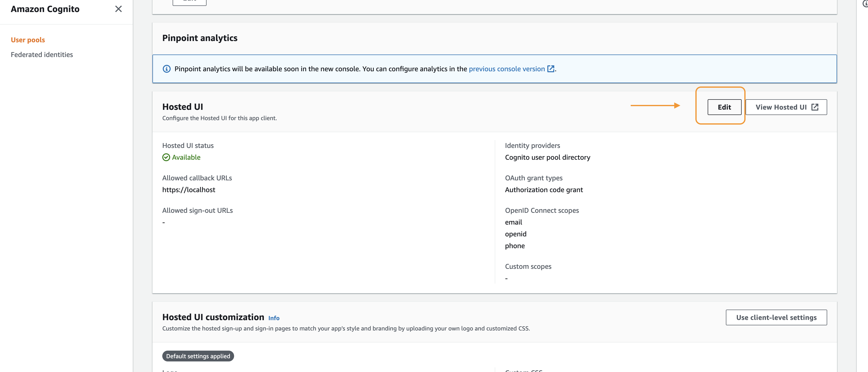This screenshot has height=372, width=868.
Task: Select the phone scope entry
Action: (515, 246)
